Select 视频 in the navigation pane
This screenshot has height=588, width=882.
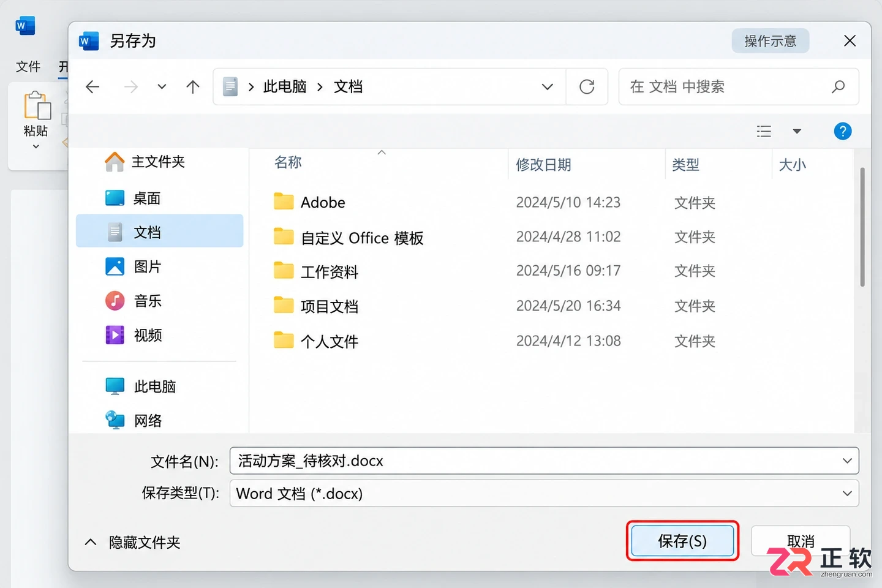pyautogui.click(x=159, y=335)
